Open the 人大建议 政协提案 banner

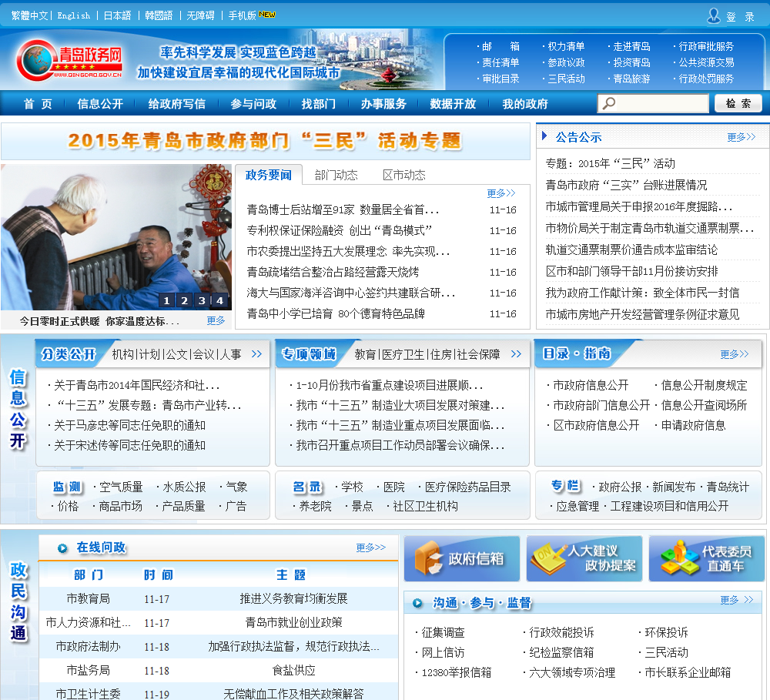tap(584, 558)
